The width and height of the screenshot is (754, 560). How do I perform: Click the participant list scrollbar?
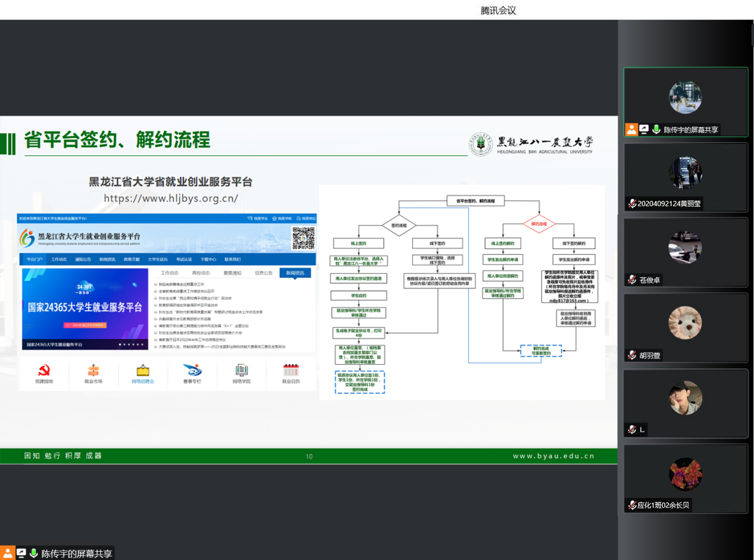752,36
